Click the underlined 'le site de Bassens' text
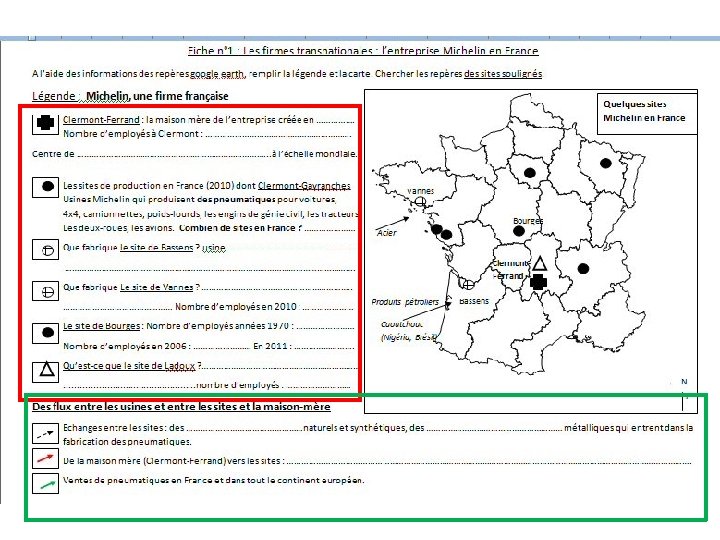Image resolution: width=720 pixels, height=540 pixels. click(156, 248)
